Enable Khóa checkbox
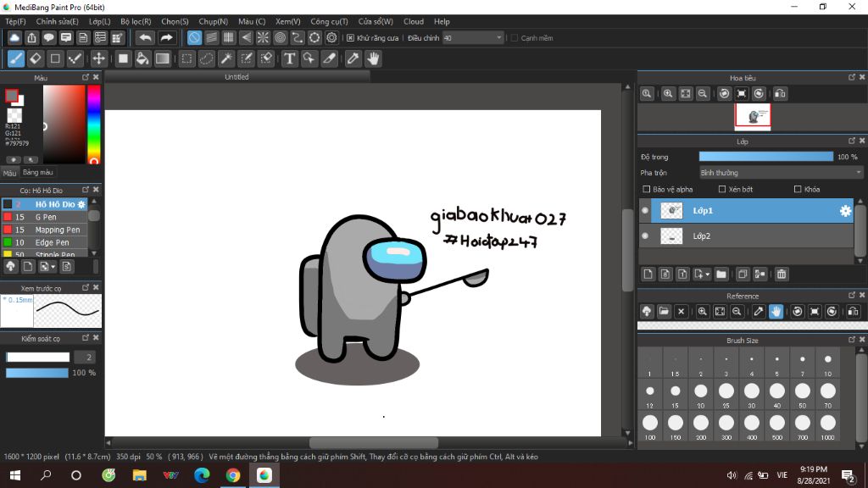The width and height of the screenshot is (868, 488). pos(798,189)
